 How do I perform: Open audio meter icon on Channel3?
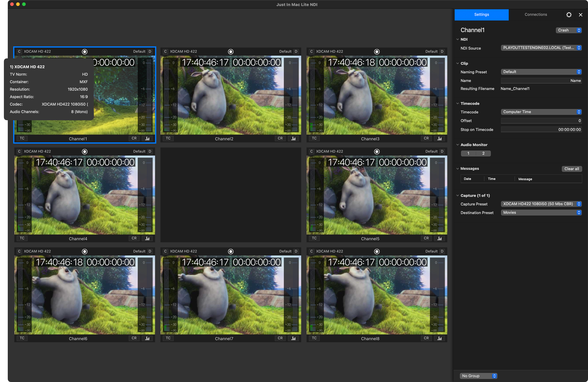[x=439, y=139]
